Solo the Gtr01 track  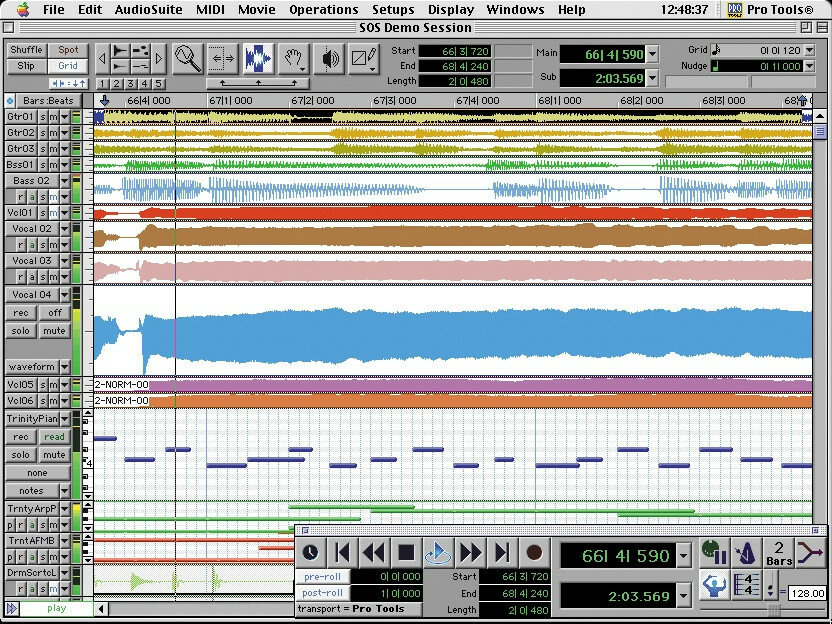(43, 116)
